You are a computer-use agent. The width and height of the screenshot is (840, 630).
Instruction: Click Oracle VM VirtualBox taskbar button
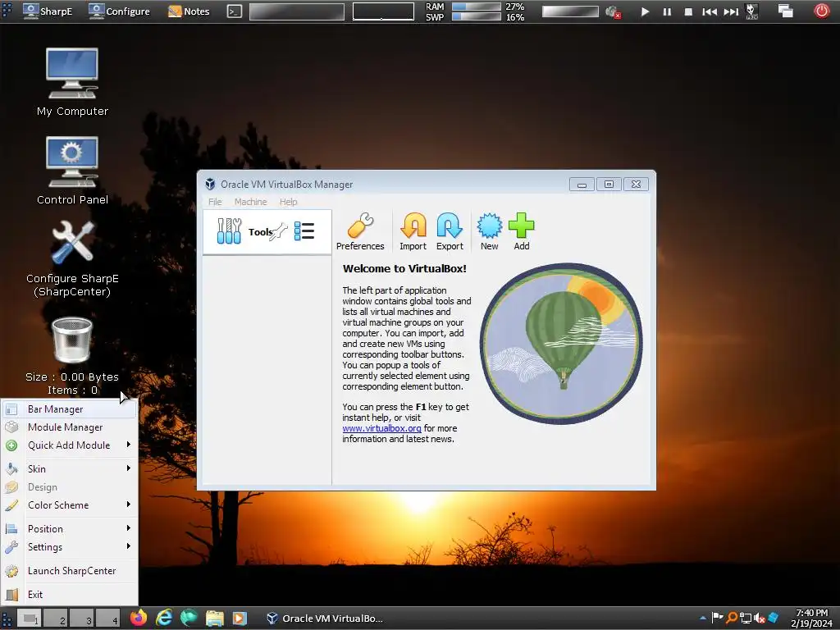click(x=325, y=619)
